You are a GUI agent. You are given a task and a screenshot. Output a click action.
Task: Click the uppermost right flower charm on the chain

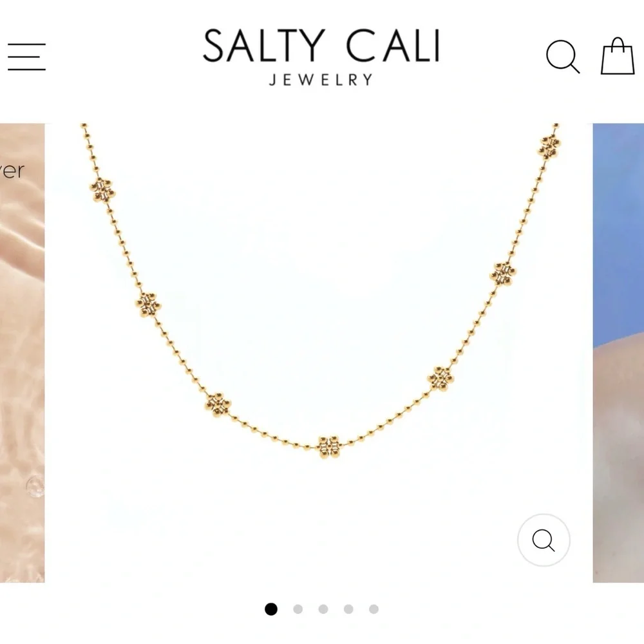[549, 147]
